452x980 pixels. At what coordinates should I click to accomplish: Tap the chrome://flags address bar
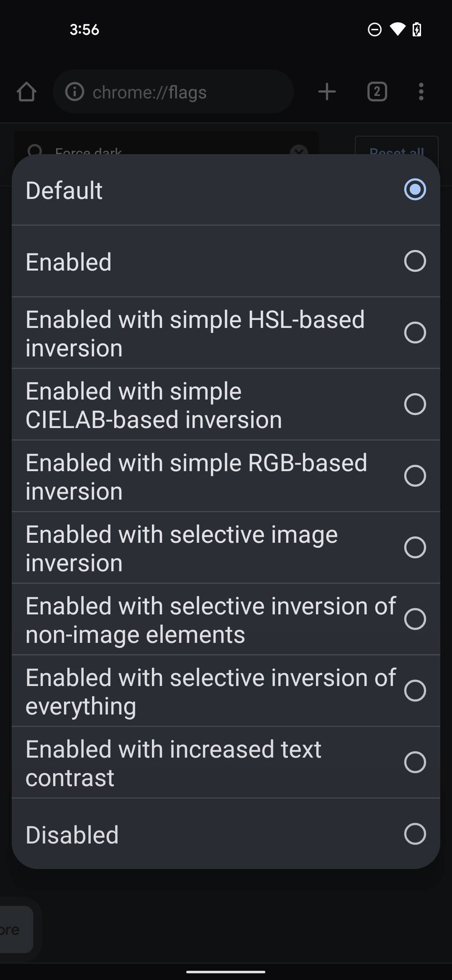tap(176, 92)
